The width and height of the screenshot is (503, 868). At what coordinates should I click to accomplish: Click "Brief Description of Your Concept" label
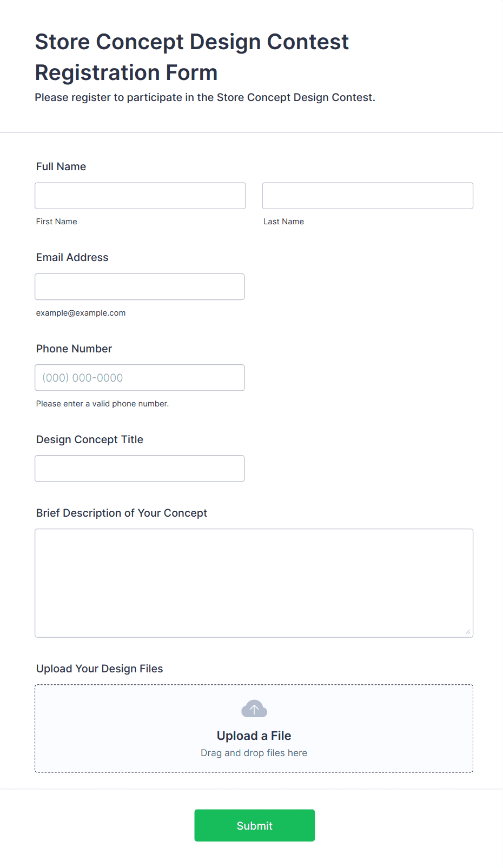coord(122,513)
